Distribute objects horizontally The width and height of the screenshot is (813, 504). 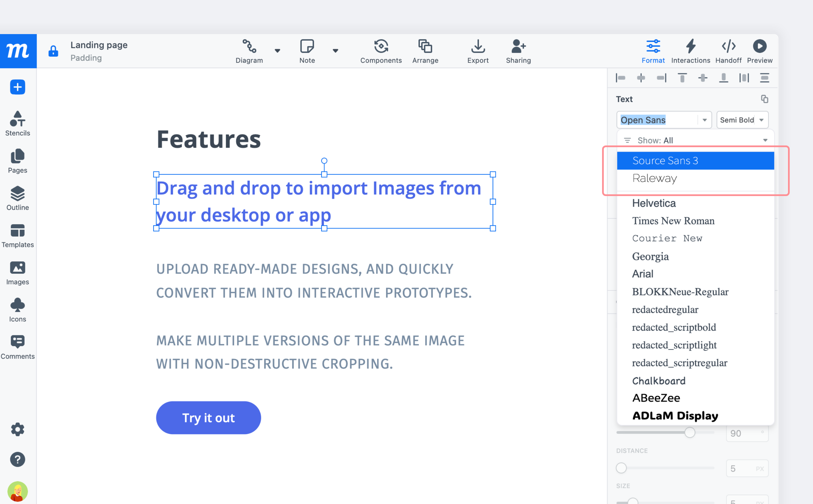[x=744, y=78]
